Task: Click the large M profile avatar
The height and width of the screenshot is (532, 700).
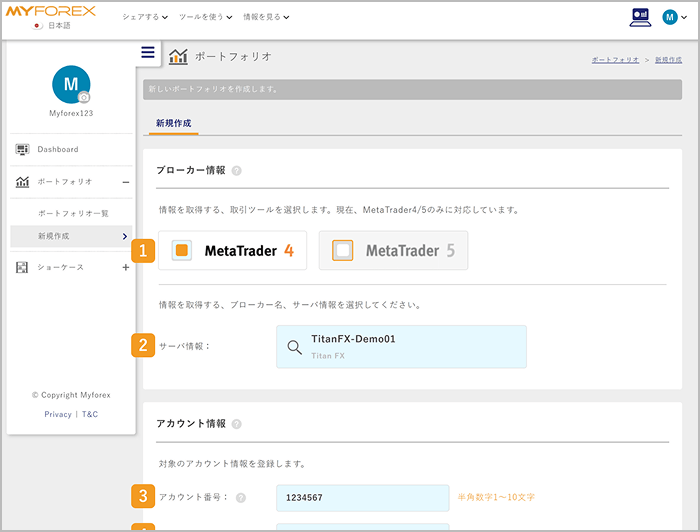Action: click(71, 84)
